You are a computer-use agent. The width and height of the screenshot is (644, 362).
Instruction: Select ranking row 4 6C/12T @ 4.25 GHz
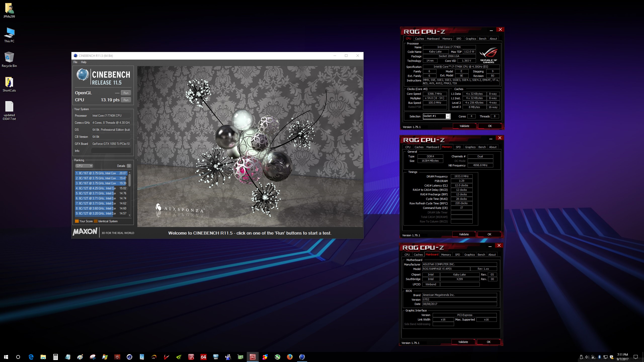(101, 188)
